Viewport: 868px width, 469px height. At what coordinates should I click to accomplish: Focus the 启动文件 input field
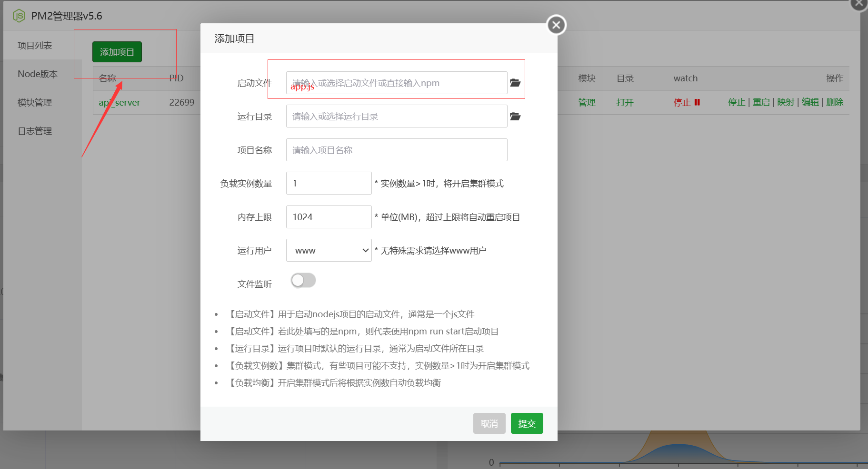397,83
